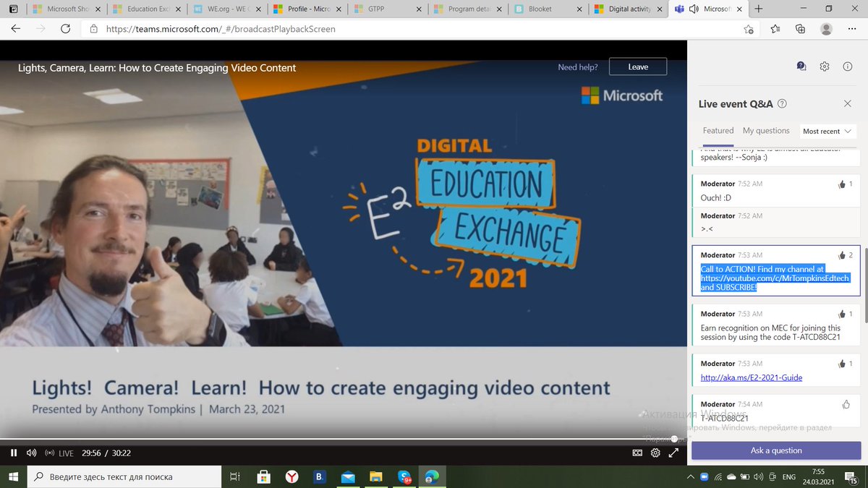This screenshot has height=488, width=868.
Task: Open browser Collections
Action: pyautogui.click(x=800, y=29)
